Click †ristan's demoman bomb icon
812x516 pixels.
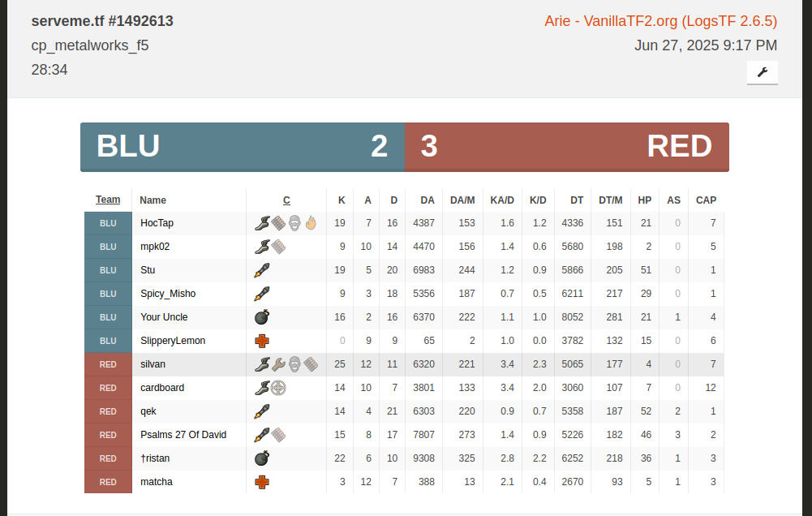262,458
